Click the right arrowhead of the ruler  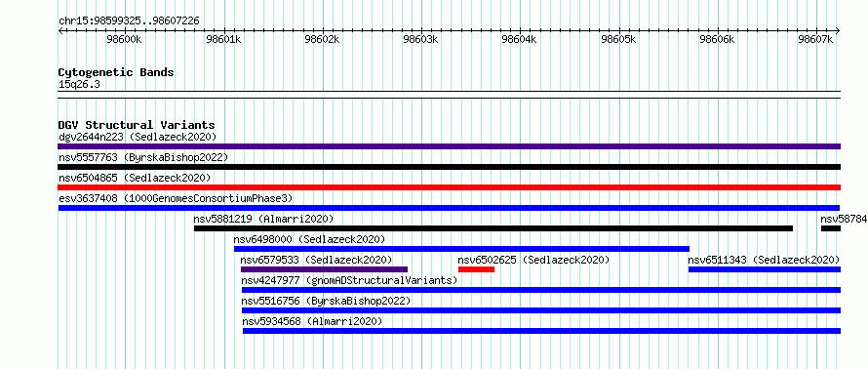pyautogui.click(x=838, y=30)
